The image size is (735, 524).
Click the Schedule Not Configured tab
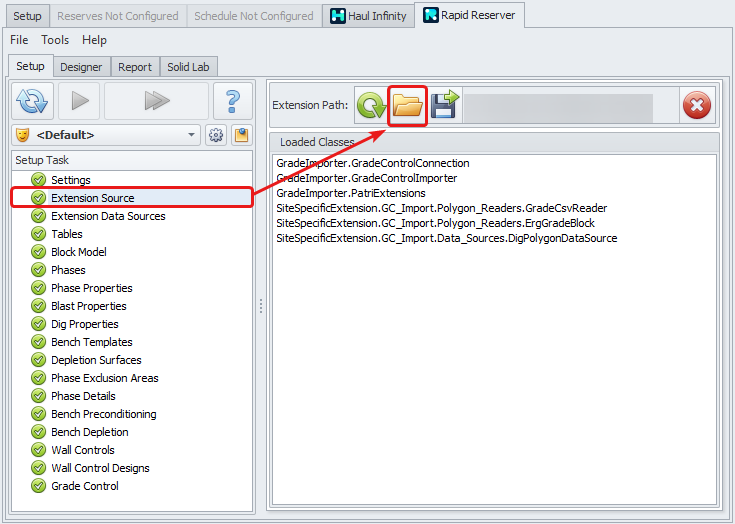click(x=254, y=16)
